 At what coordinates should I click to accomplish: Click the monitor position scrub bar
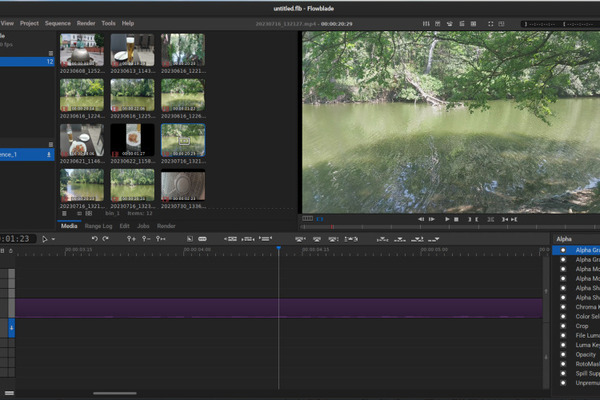[x=450, y=228]
